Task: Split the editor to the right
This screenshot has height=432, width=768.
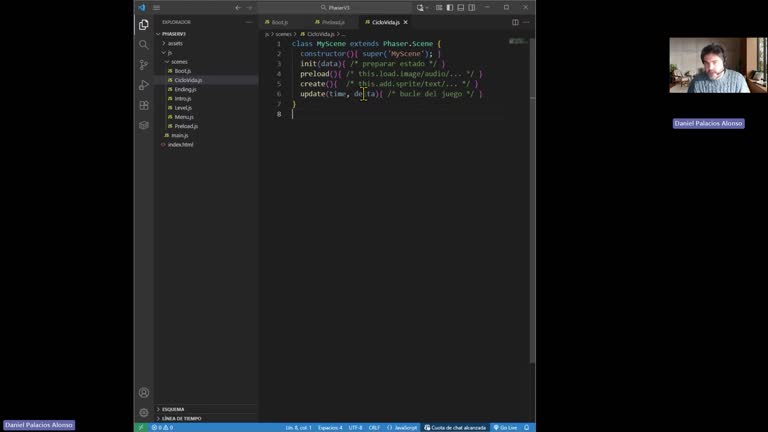Action: tap(515, 22)
